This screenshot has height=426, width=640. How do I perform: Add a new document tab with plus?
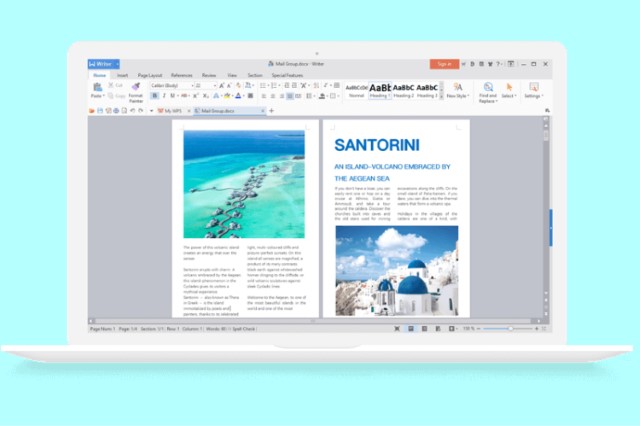pyautogui.click(x=271, y=110)
